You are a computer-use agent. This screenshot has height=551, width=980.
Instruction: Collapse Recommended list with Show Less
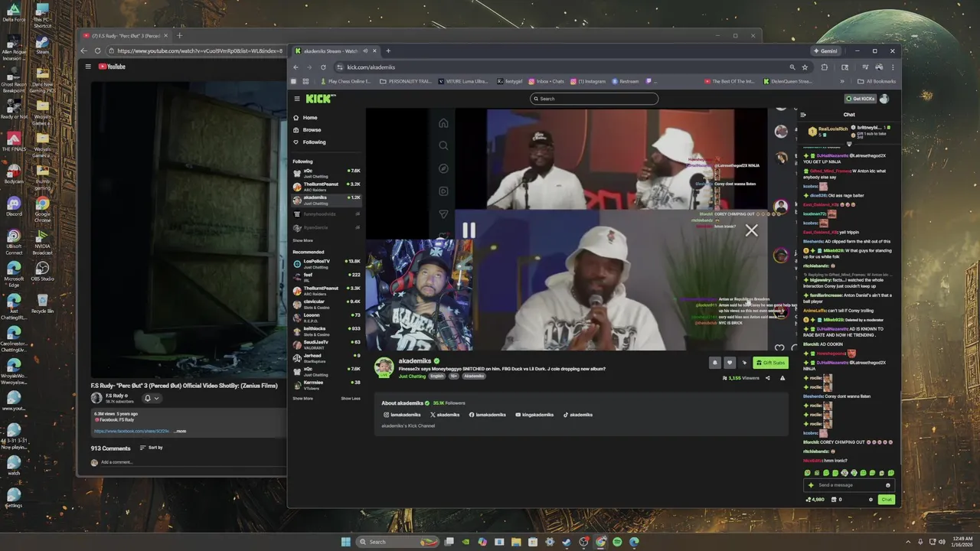coord(351,398)
